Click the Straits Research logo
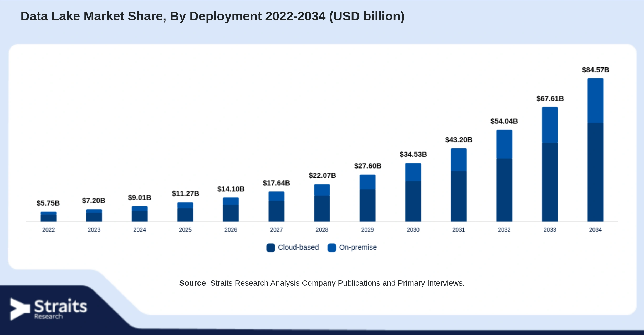 (x=48, y=309)
